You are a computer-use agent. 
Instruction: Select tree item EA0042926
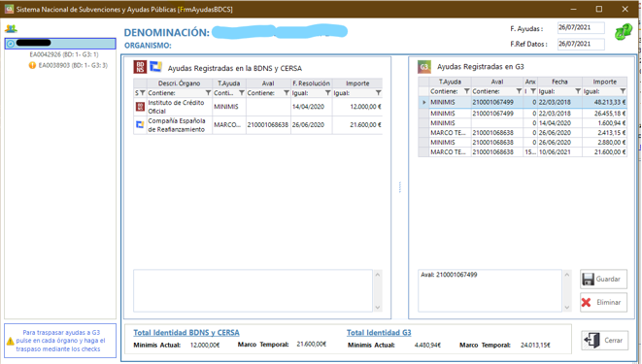tap(63, 54)
